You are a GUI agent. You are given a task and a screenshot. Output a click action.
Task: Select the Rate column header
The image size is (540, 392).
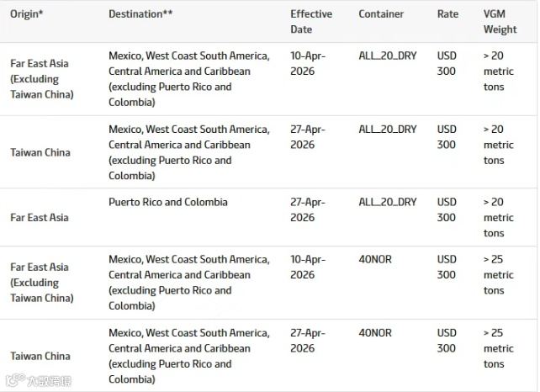[448, 14]
